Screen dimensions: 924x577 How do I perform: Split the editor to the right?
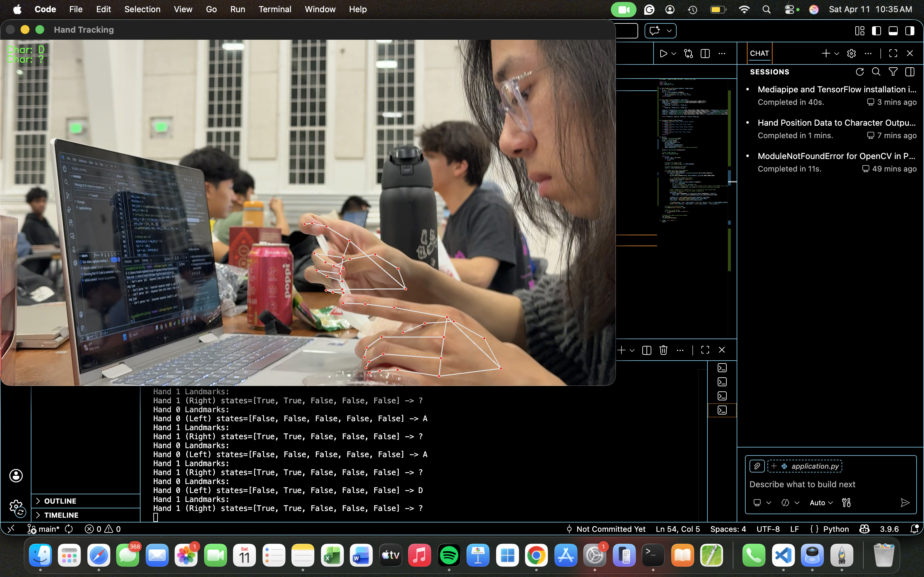[x=705, y=54]
